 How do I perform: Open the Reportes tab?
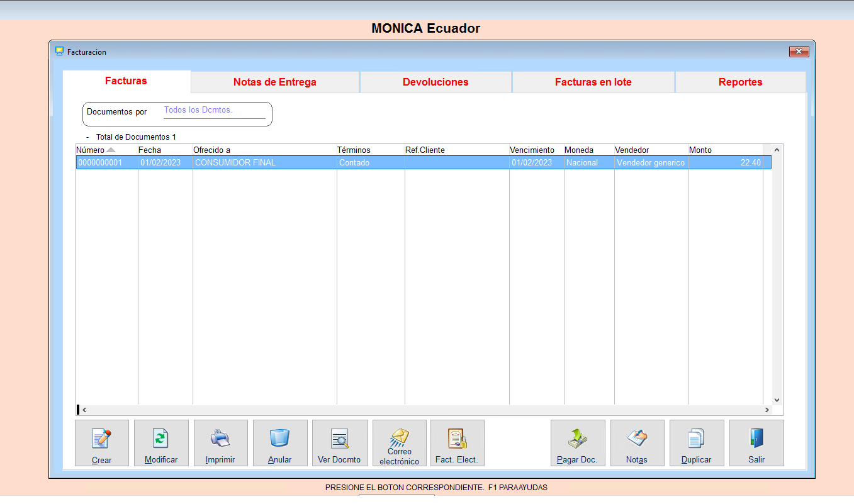point(740,82)
